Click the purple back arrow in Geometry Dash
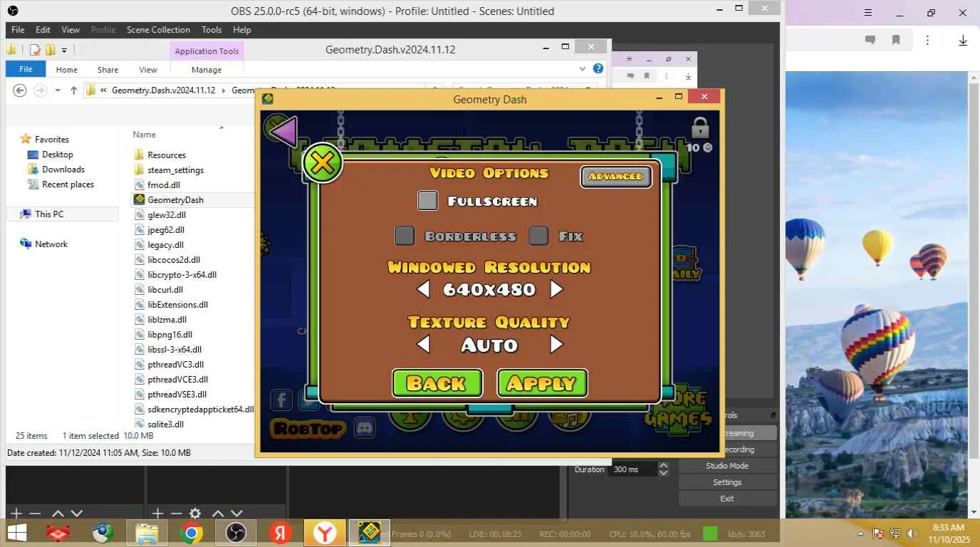980x547 pixels. [x=283, y=132]
